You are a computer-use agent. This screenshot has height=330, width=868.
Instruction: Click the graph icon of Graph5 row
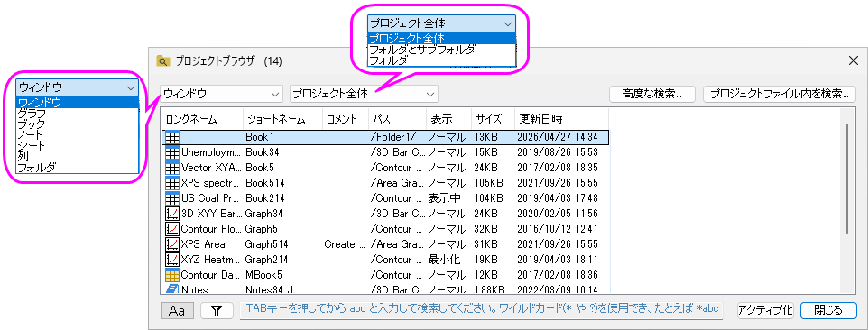172,229
